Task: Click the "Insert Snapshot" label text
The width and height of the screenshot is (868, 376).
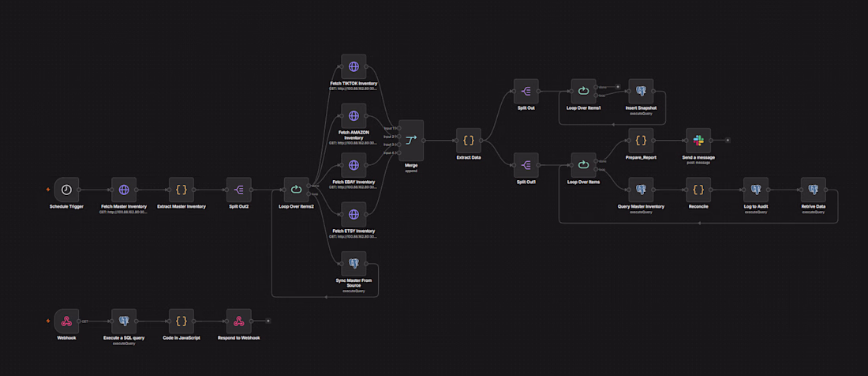Action: (641, 108)
